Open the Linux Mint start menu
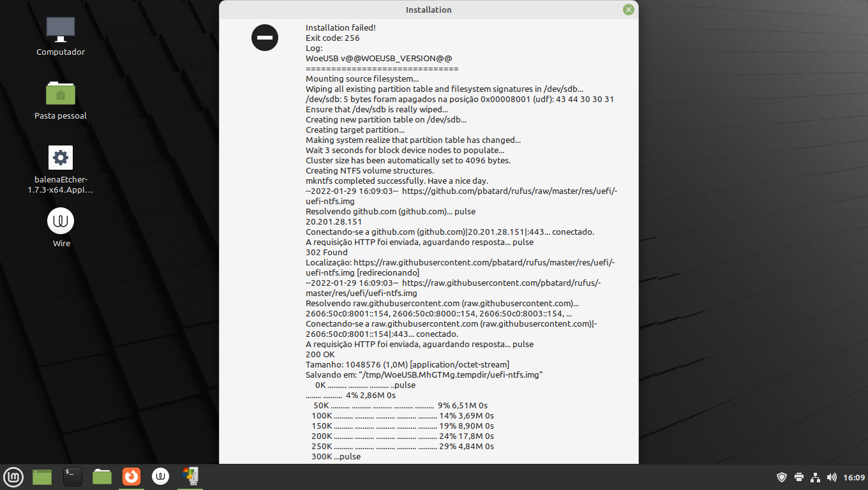Screen dimensions: 868x490 pyautogui.click(x=14, y=477)
